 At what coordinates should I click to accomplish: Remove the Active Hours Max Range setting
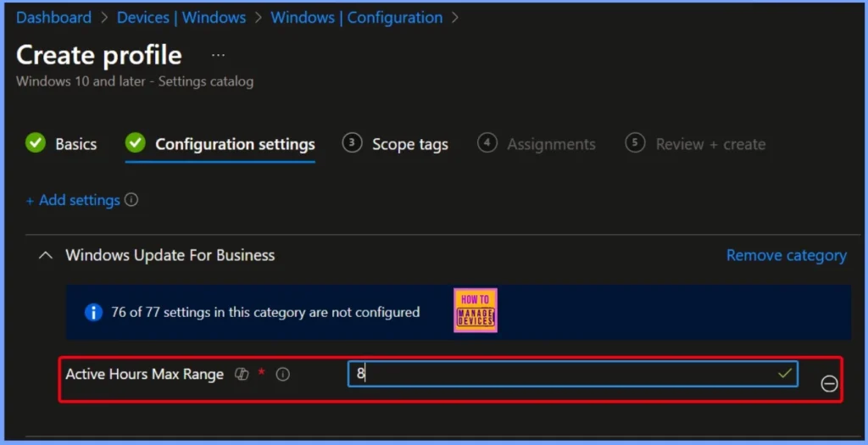(829, 383)
